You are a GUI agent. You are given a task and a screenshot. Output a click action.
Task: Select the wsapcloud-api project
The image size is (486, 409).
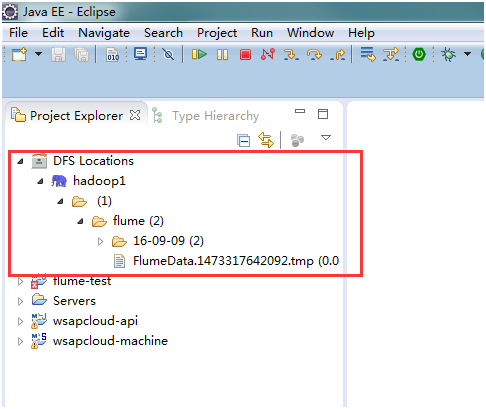[x=95, y=321]
